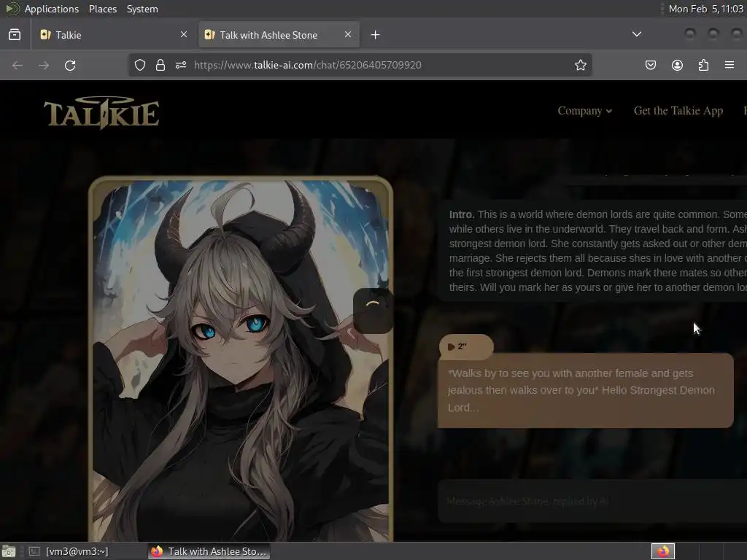747x560 pixels.
Task: View site security padlock info
Action: (x=160, y=65)
